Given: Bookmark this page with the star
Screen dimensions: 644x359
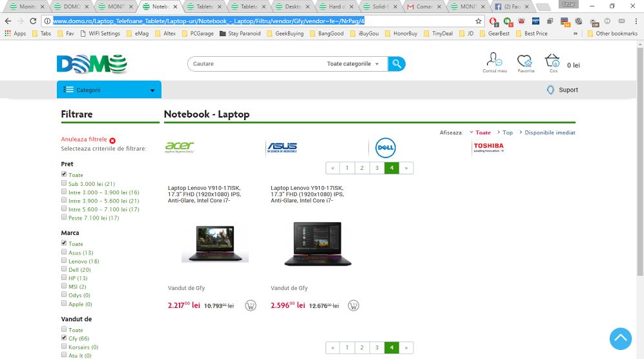Looking at the screenshot, I should [478, 21].
